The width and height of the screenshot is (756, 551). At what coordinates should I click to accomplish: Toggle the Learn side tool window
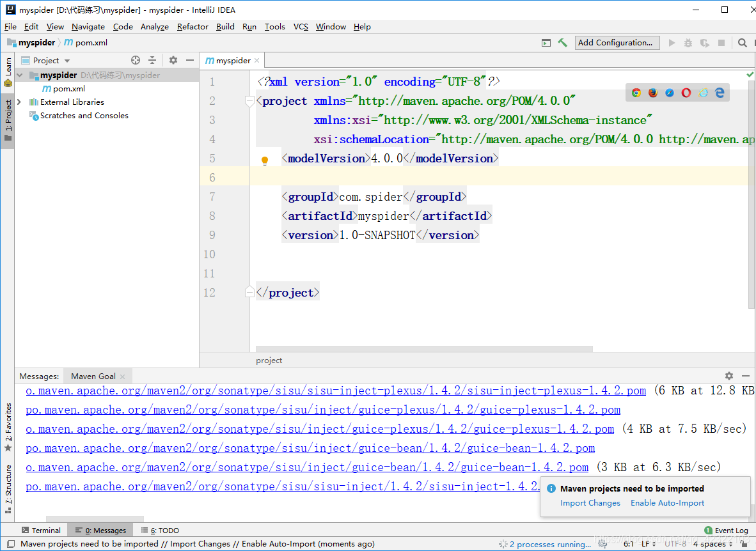[x=8, y=72]
